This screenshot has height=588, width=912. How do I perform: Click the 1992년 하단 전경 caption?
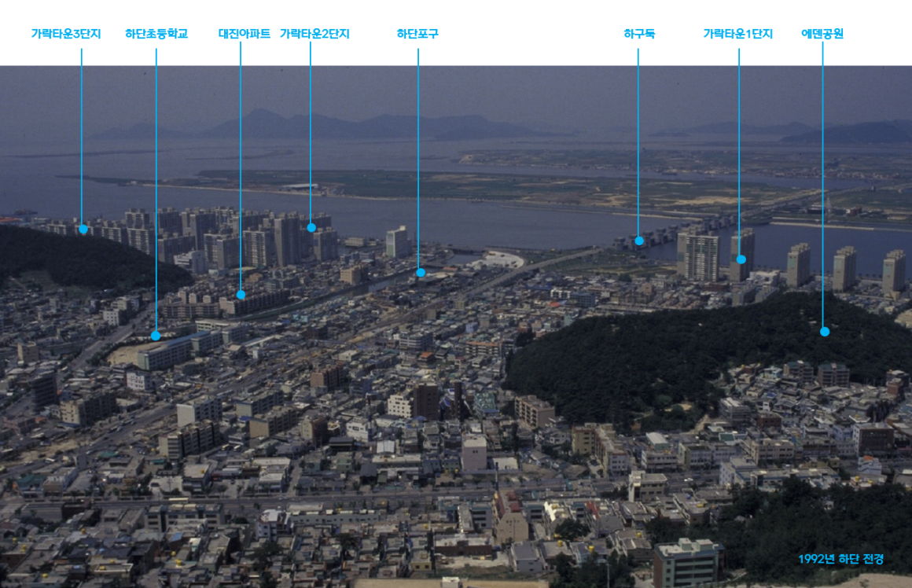840,559
